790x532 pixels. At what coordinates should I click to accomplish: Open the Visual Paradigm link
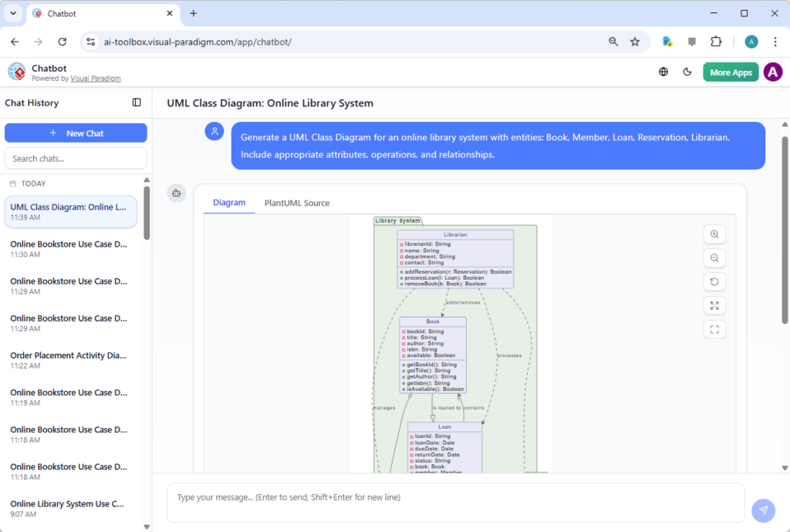point(96,78)
